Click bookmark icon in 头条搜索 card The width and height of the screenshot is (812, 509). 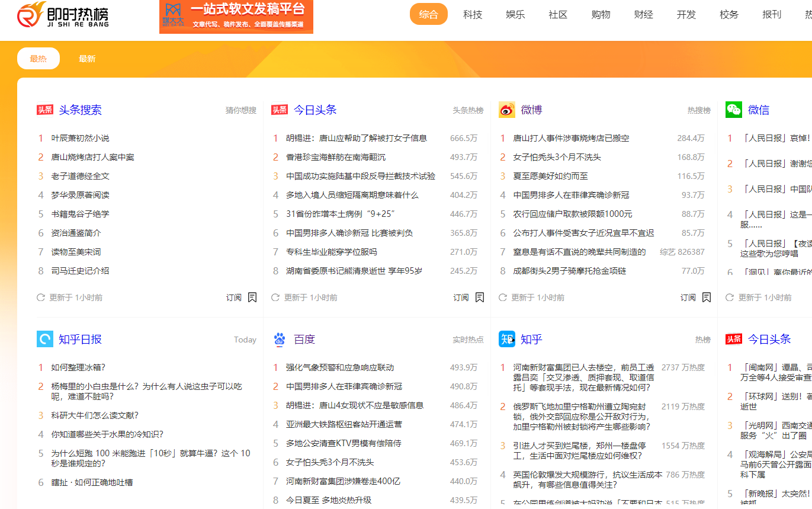252,297
